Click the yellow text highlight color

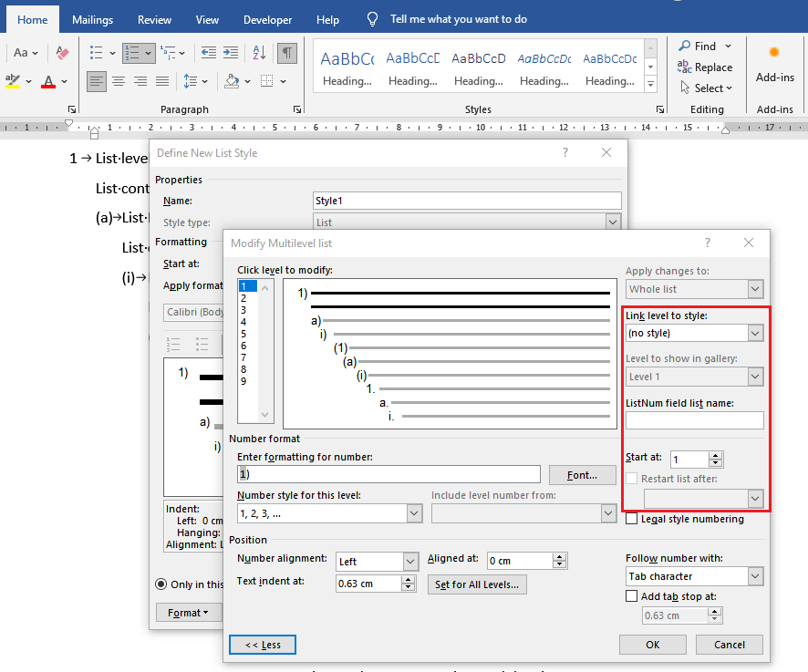tap(13, 81)
